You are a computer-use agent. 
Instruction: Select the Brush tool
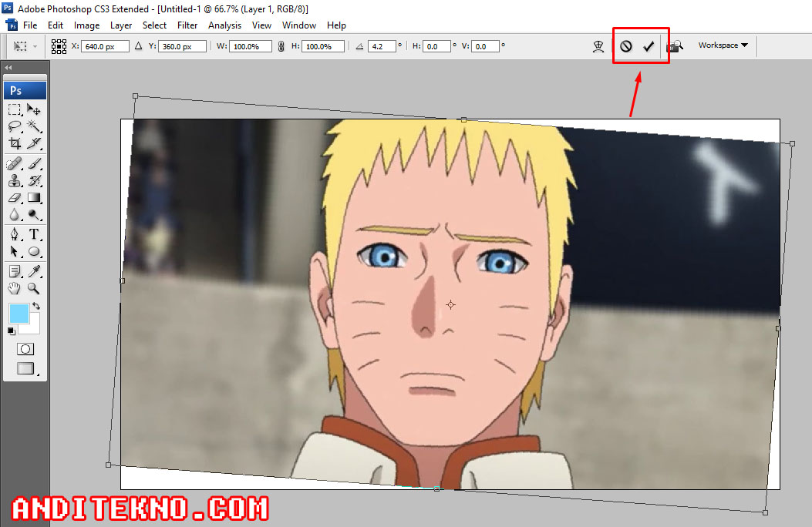[34, 164]
